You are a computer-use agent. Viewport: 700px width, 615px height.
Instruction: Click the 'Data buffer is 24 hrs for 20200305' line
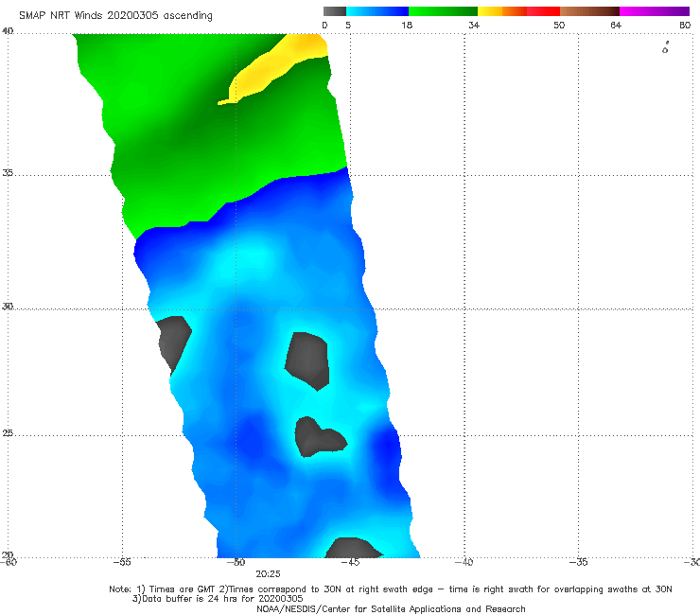click(x=218, y=599)
